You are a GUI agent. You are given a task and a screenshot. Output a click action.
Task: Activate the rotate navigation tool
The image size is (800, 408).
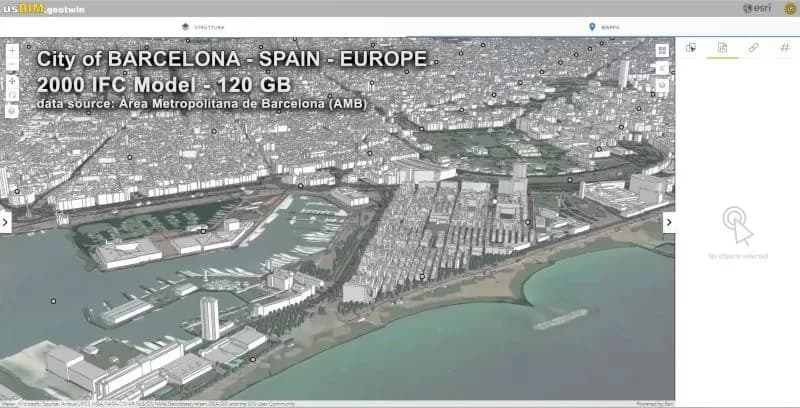tap(12, 95)
